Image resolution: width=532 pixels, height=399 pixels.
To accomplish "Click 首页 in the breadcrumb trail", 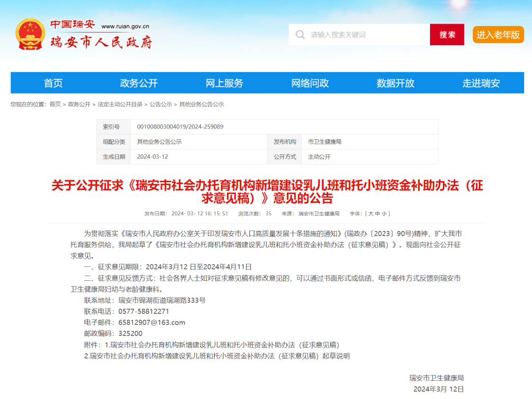I will [x=54, y=104].
